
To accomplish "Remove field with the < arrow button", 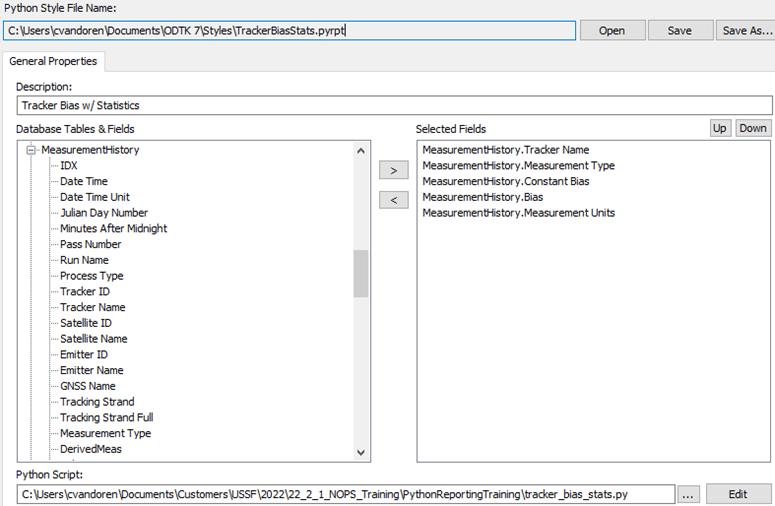I will [394, 200].
